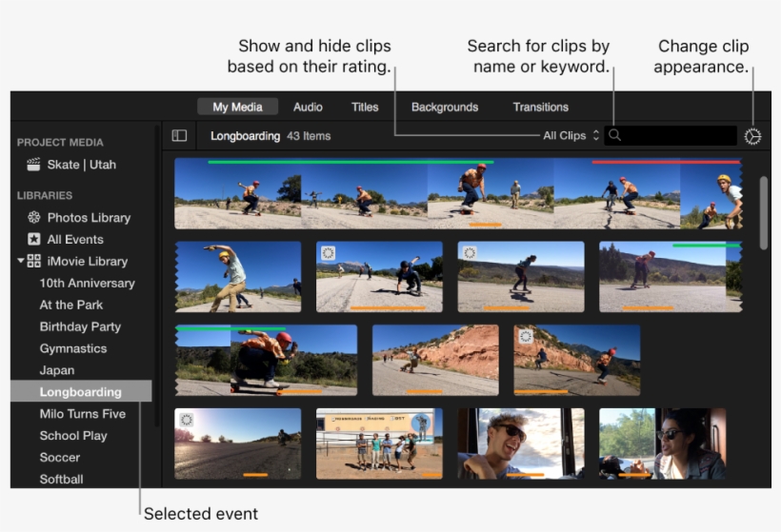781x532 pixels.
Task: Click the search magnifying glass icon
Action: [x=615, y=136]
